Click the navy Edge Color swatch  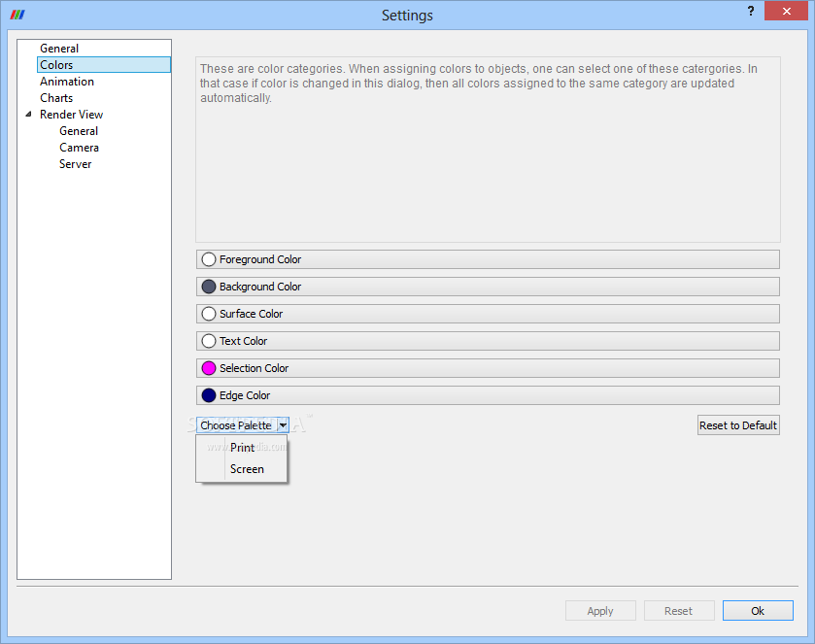(x=209, y=395)
